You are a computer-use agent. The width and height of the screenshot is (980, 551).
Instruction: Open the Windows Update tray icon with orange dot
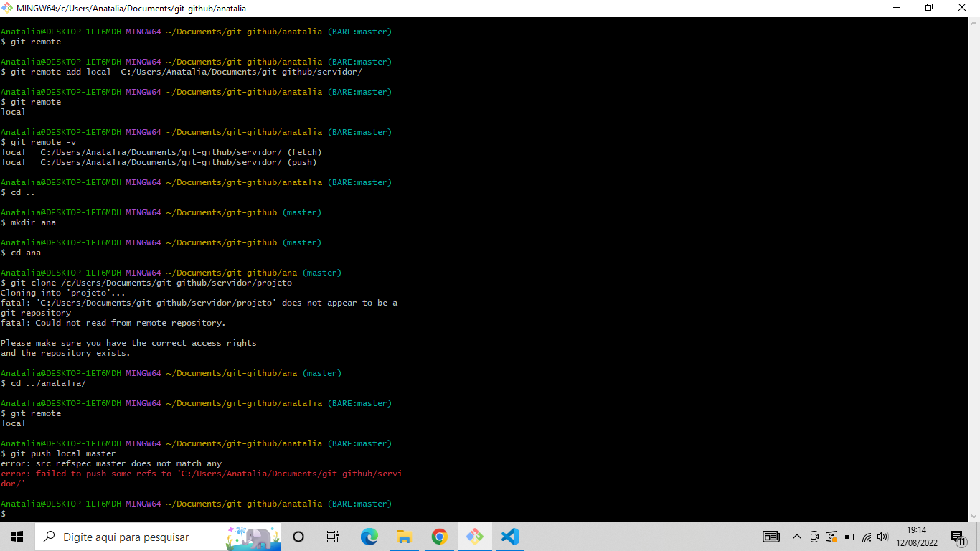point(831,537)
